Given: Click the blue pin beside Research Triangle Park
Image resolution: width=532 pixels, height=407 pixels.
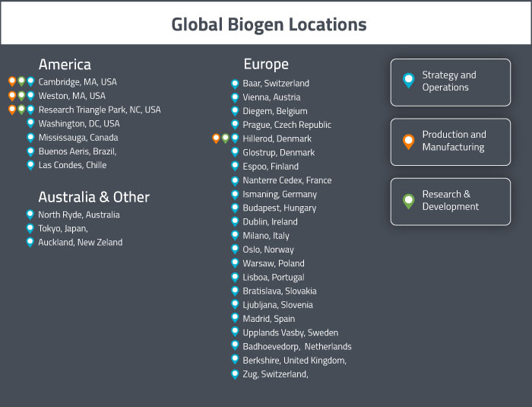Looking at the screenshot, I should coord(30,110).
